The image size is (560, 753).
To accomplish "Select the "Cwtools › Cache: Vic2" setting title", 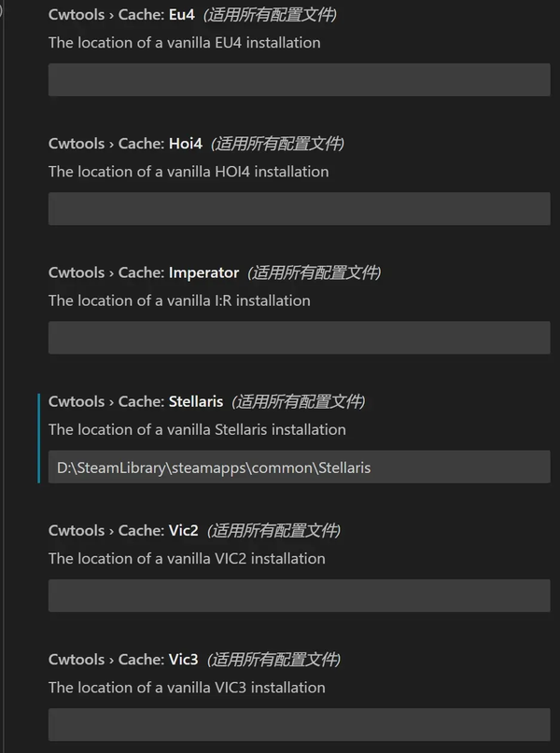I will tap(123, 530).
